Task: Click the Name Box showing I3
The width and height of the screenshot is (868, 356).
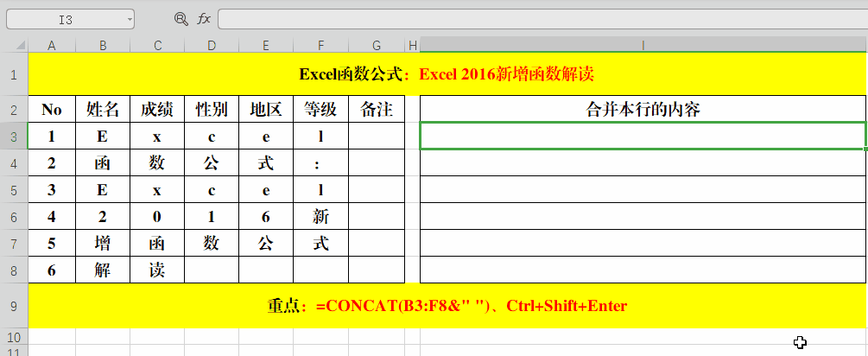Action: click(x=70, y=19)
